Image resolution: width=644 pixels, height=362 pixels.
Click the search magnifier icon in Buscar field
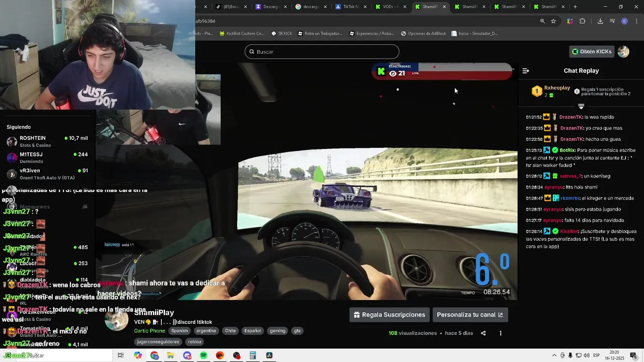point(252,52)
